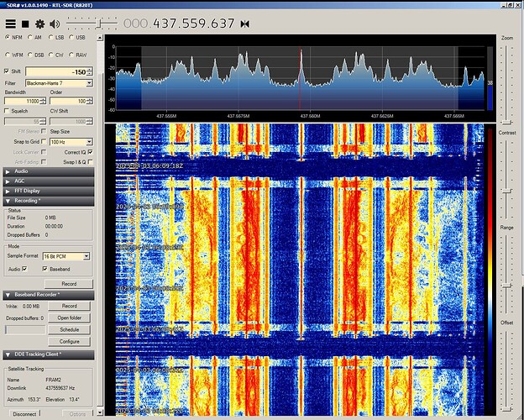Click the center-tuning bowtie icon
The width and height of the screenshot is (524, 420).
(245, 24)
